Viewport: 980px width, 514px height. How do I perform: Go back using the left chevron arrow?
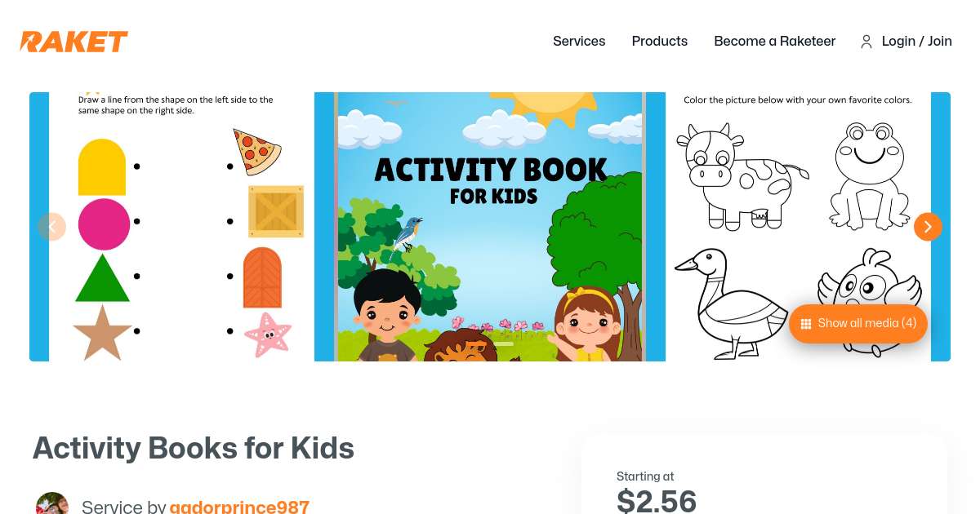coord(52,227)
